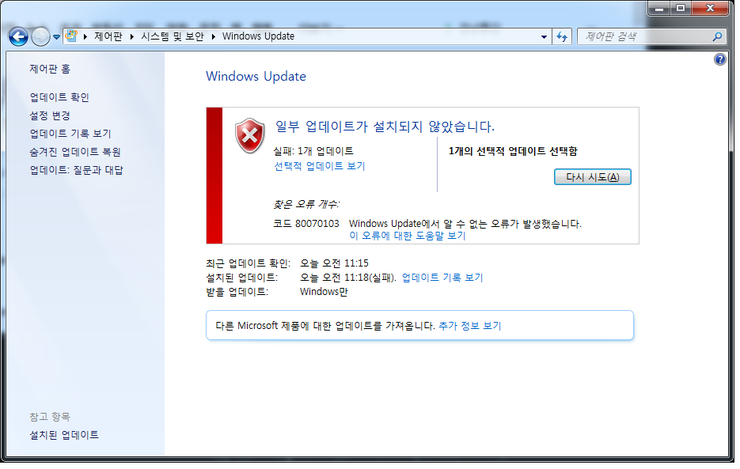This screenshot has width=740, height=469.
Task: Click 업데이트 확인 in sidebar
Action: coord(59,97)
